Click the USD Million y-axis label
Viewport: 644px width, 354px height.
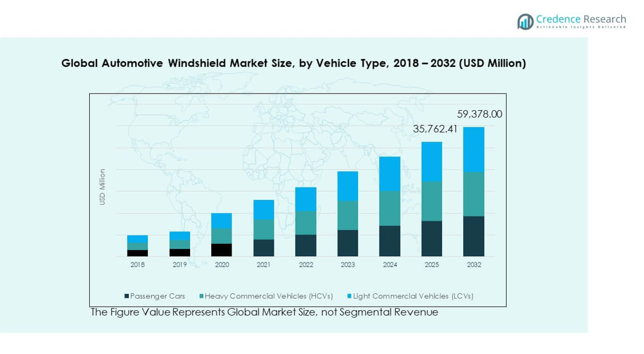click(x=103, y=187)
